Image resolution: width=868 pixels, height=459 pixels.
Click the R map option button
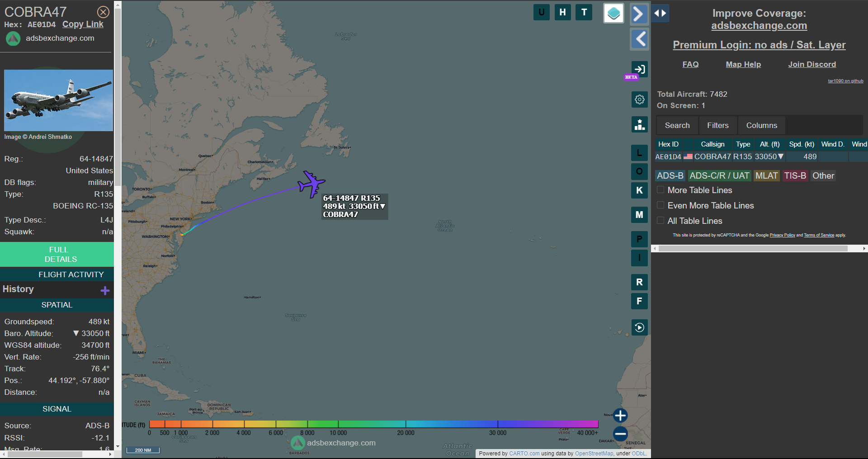[x=639, y=282]
